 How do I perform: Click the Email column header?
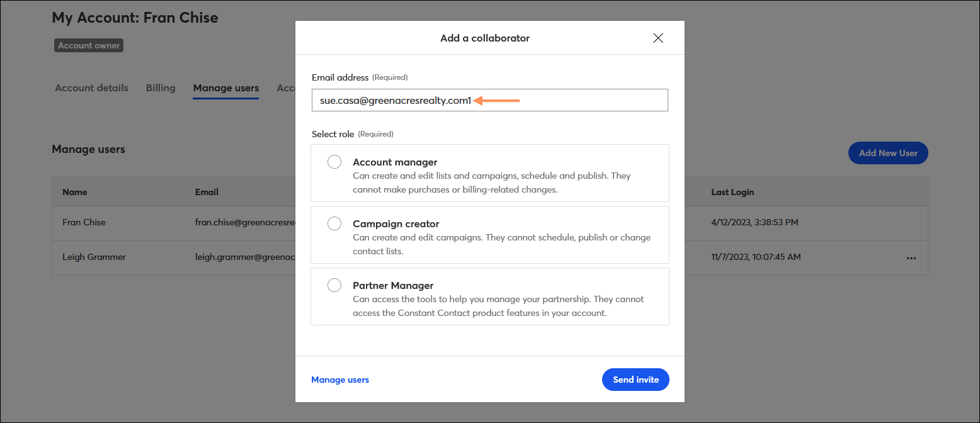pos(207,192)
